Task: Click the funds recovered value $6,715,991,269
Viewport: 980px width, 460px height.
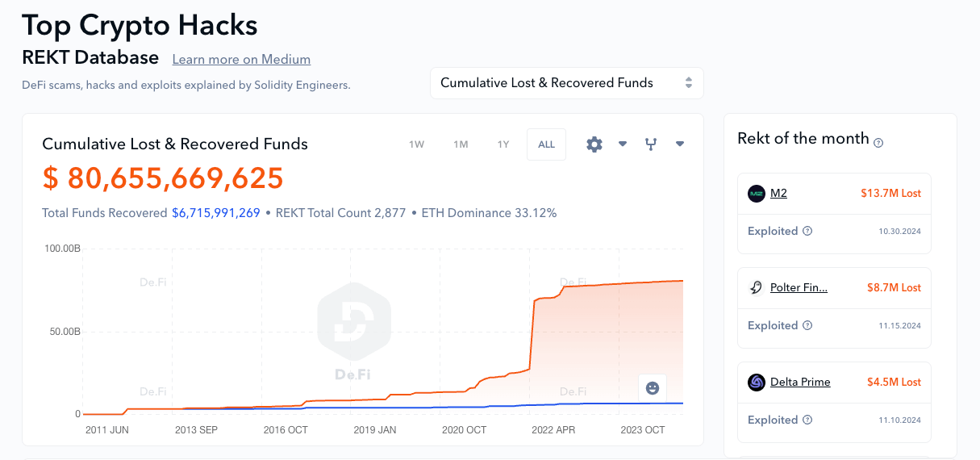Action: (x=216, y=213)
